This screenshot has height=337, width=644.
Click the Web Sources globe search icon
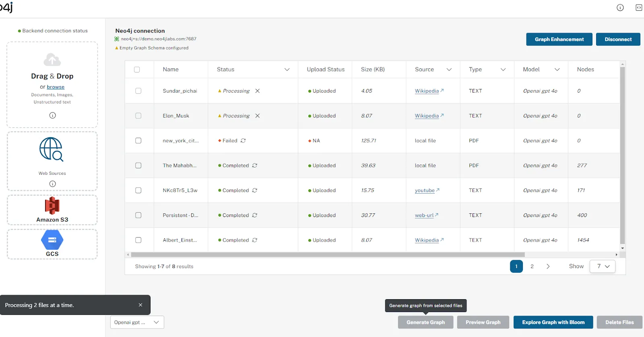coord(52,149)
